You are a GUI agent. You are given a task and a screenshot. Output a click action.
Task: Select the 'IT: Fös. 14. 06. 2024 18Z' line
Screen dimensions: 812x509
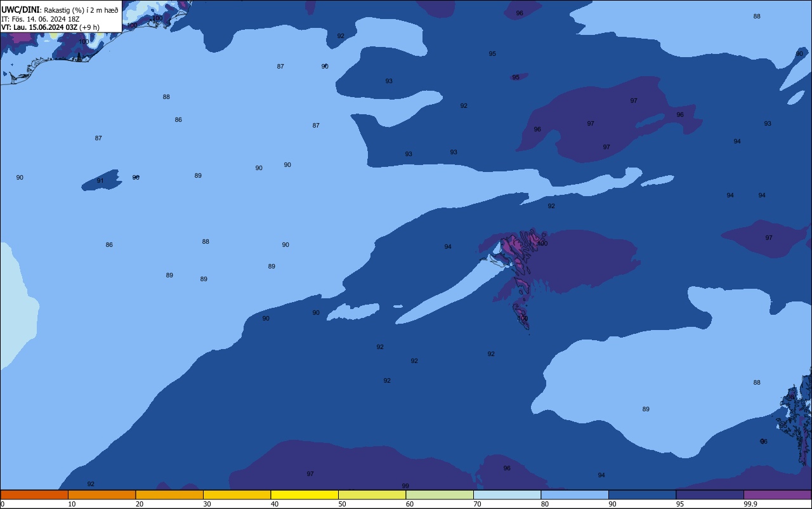tap(40, 19)
